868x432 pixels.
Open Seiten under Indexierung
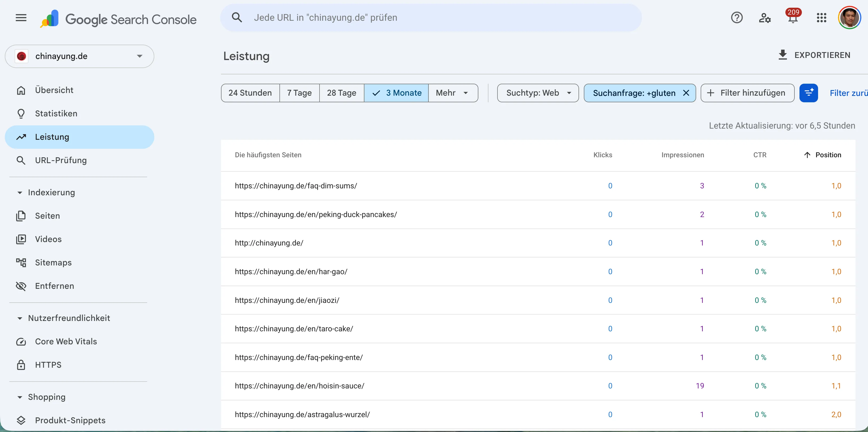[79, 216]
